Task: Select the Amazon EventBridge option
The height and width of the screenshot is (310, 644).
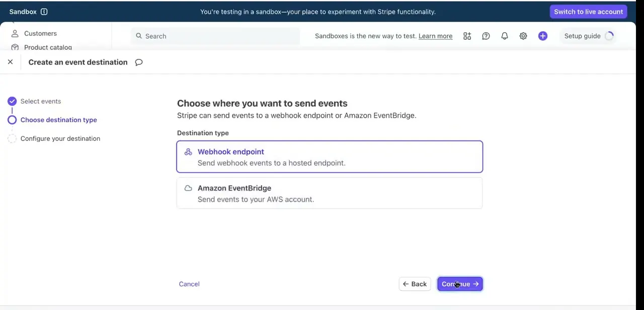Action: [330, 193]
